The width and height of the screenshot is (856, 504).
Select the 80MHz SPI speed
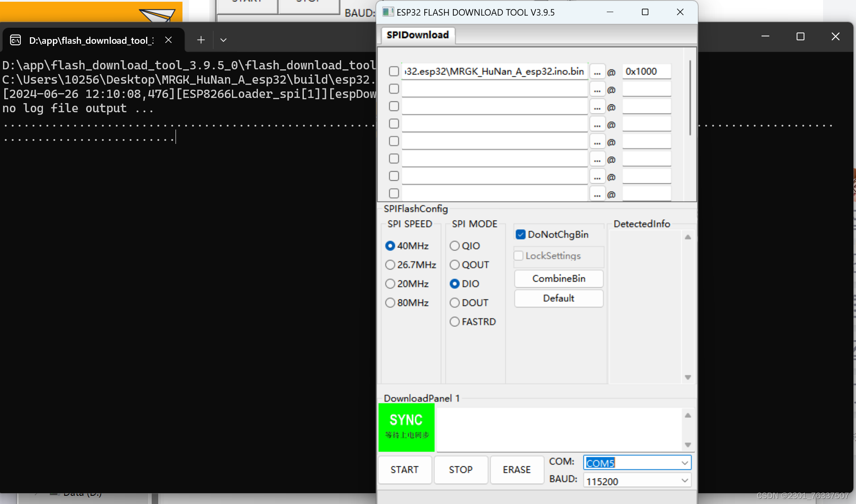(x=390, y=302)
